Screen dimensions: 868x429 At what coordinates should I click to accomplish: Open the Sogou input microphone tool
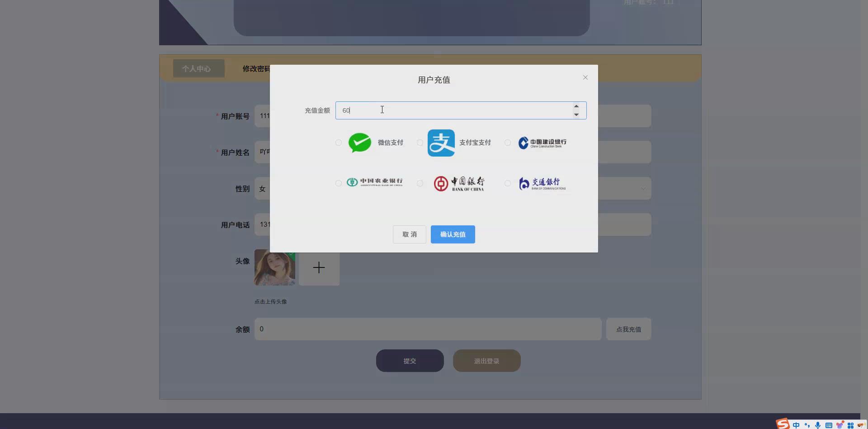(817, 425)
